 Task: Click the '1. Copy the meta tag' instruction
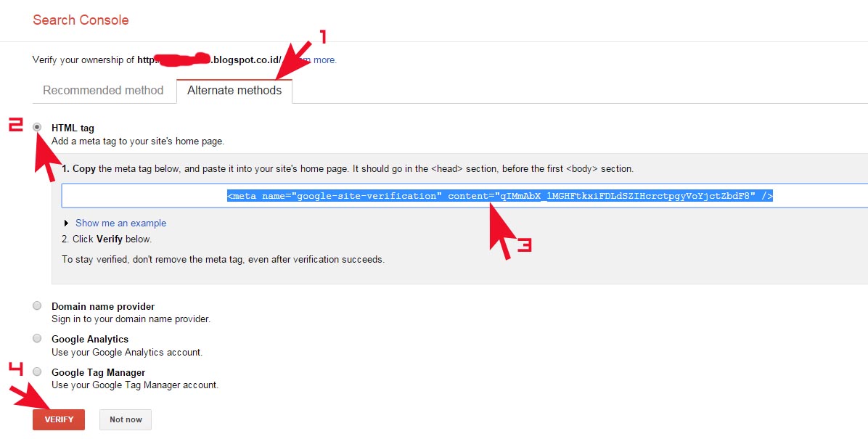[x=348, y=169]
